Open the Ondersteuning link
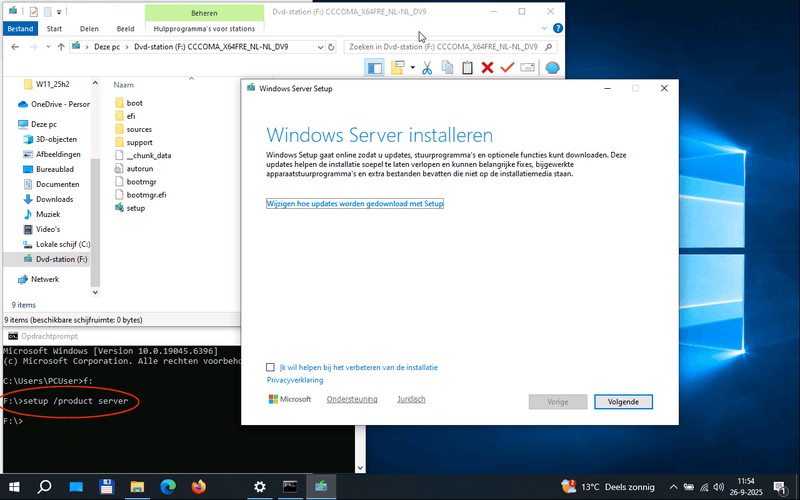Viewport: 800px width, 500px height. (x=352, y=399)
